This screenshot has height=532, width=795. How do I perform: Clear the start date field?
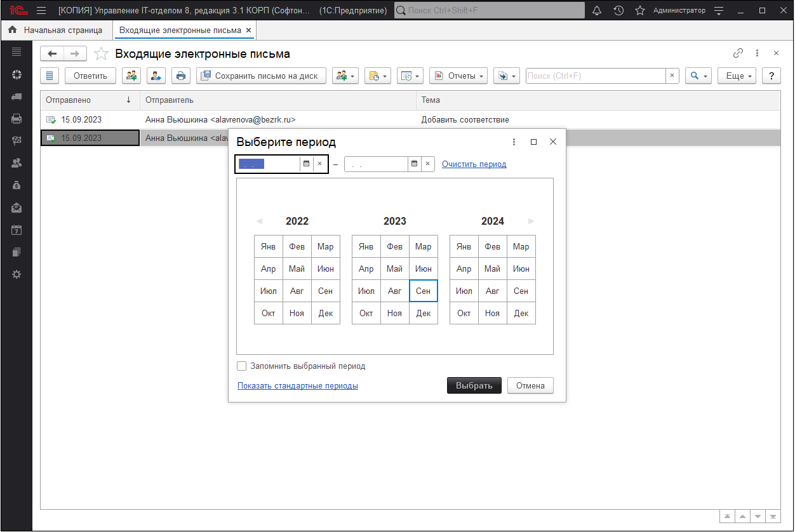pyautogui.click(x=320, y=164)
